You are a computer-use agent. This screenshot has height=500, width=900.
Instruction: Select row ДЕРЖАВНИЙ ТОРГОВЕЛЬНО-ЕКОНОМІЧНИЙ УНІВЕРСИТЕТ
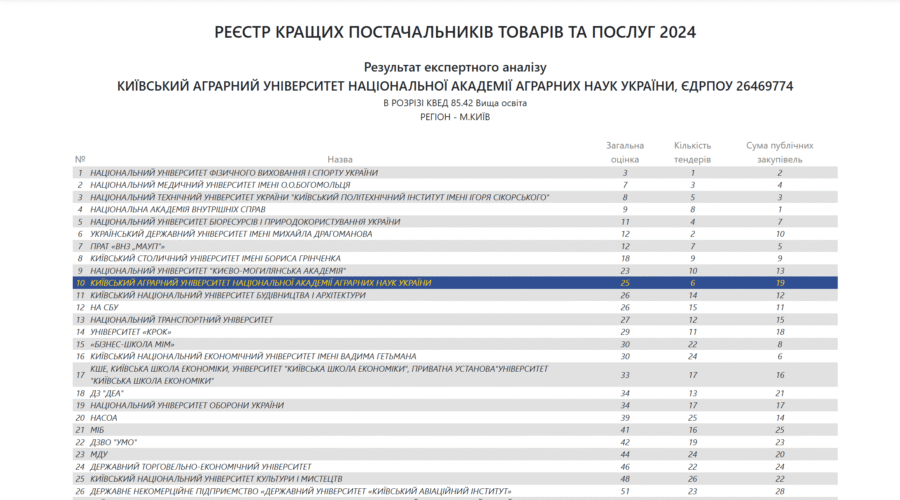[455, 467]
